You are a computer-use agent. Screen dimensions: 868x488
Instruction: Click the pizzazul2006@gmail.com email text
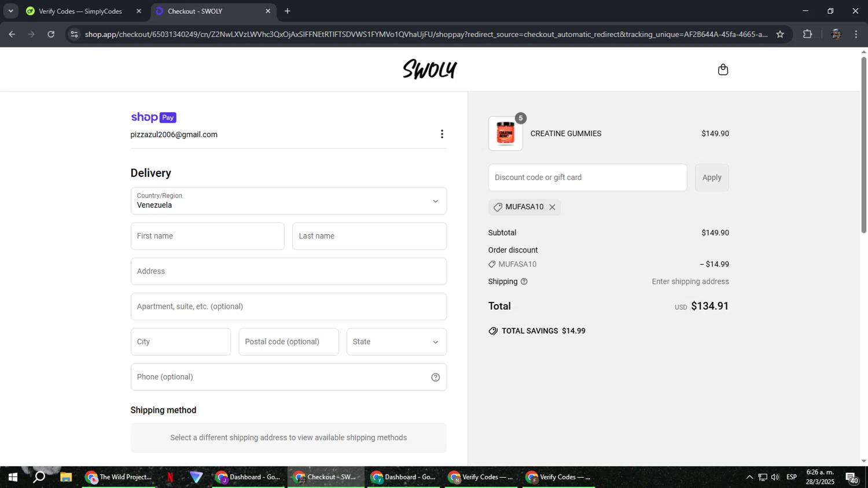point(174,135)
